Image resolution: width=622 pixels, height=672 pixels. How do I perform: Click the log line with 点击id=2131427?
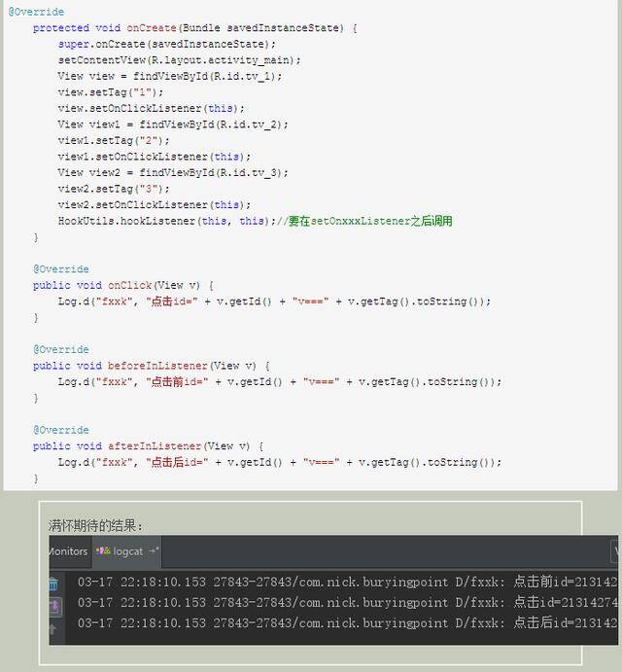[347, 603]
